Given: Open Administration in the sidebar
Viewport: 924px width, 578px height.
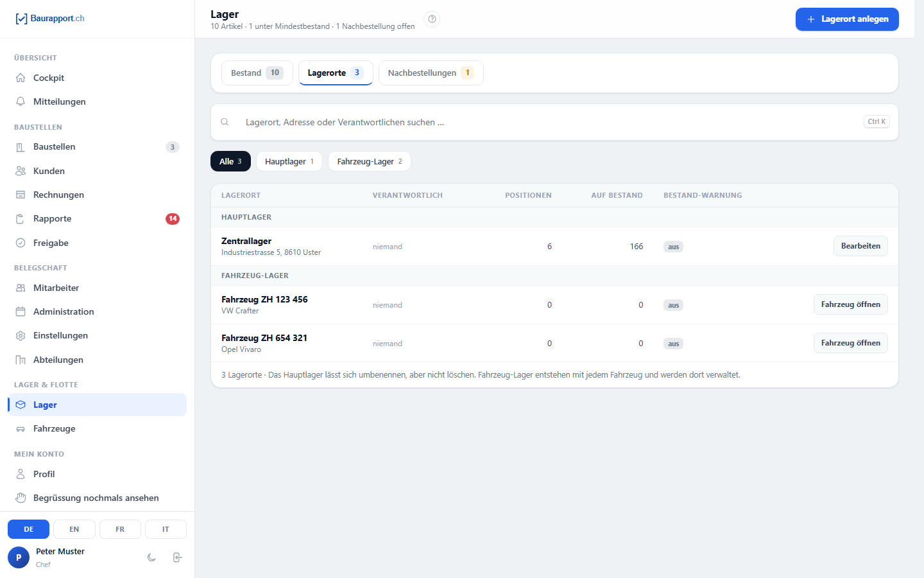Looking at the screenshot, I should tap(97, 311).
